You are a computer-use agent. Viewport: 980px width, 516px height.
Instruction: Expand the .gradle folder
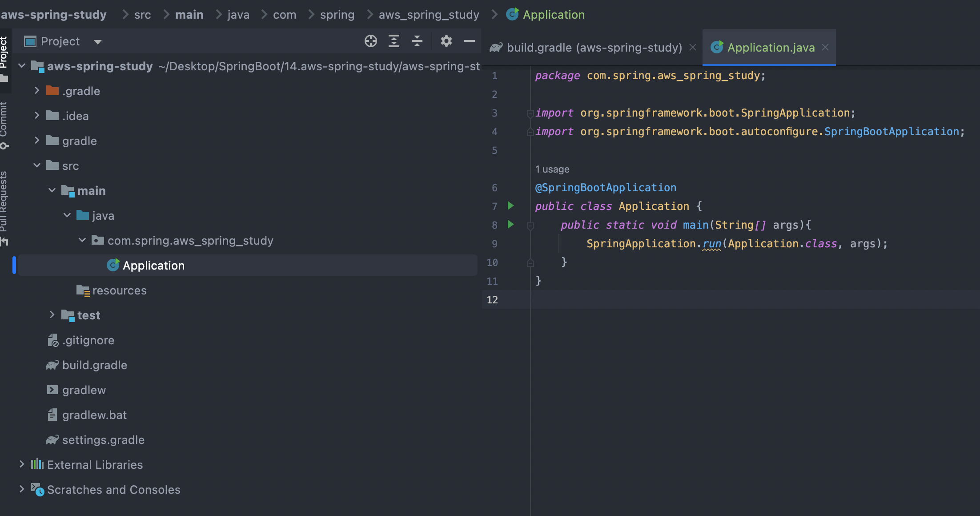pos(37,90)
